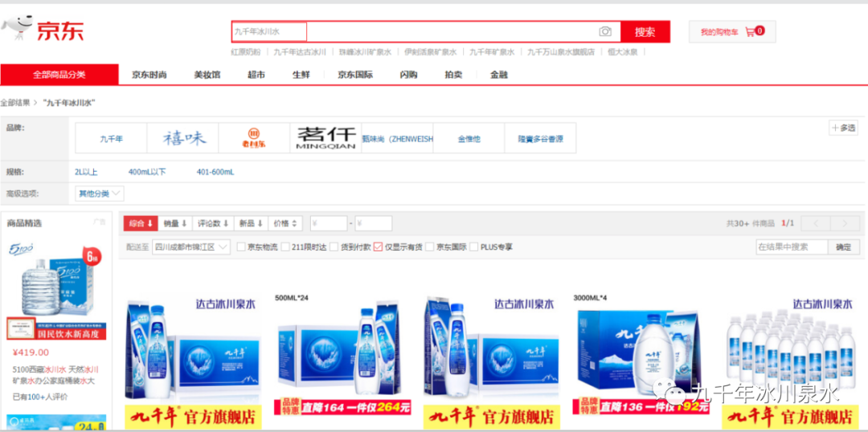Open the 5100 water barrel ad thumbnail
868x432 pixels.
[57, 289]
